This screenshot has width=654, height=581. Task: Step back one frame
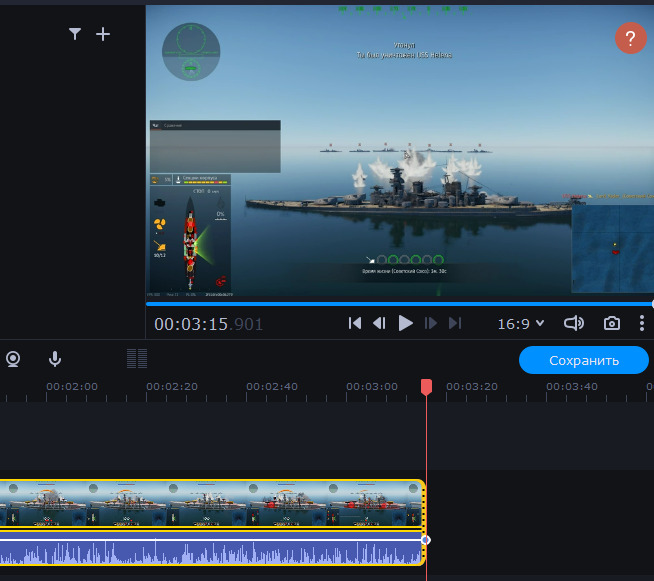(379, 323)
